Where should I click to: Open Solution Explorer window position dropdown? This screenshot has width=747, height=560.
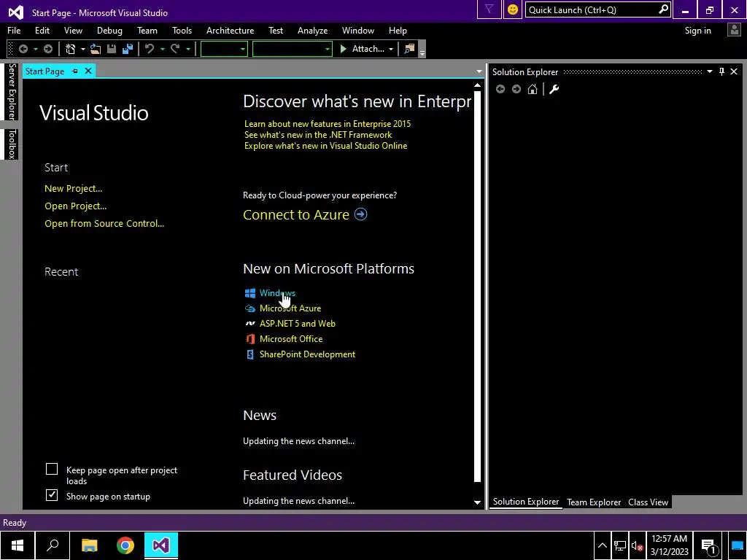pyautogui.click(x=709, y=71)
